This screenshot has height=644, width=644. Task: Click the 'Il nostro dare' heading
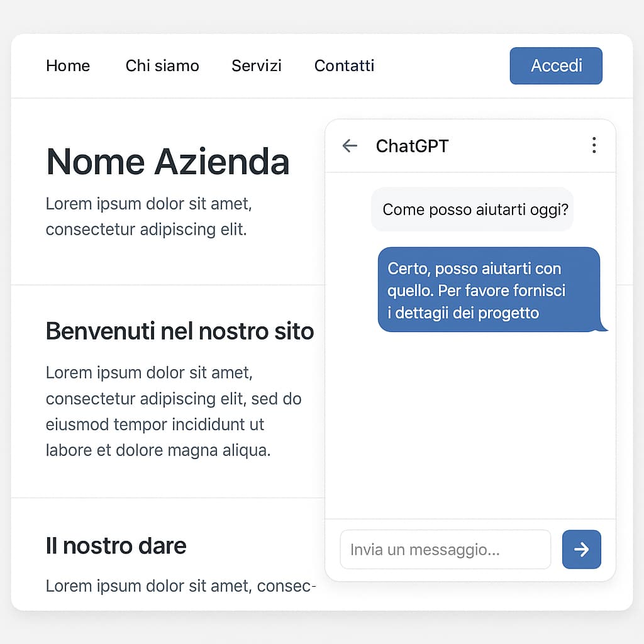(116, 545)
